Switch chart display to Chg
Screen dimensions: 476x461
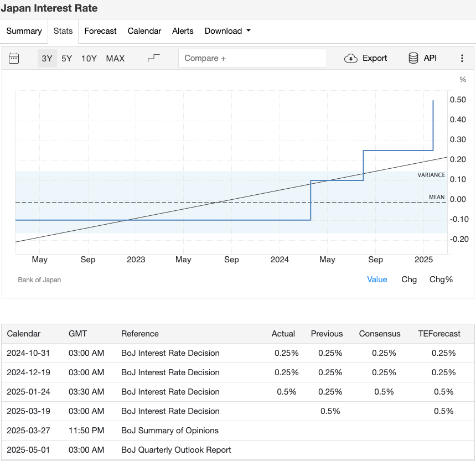click(409, 279)
